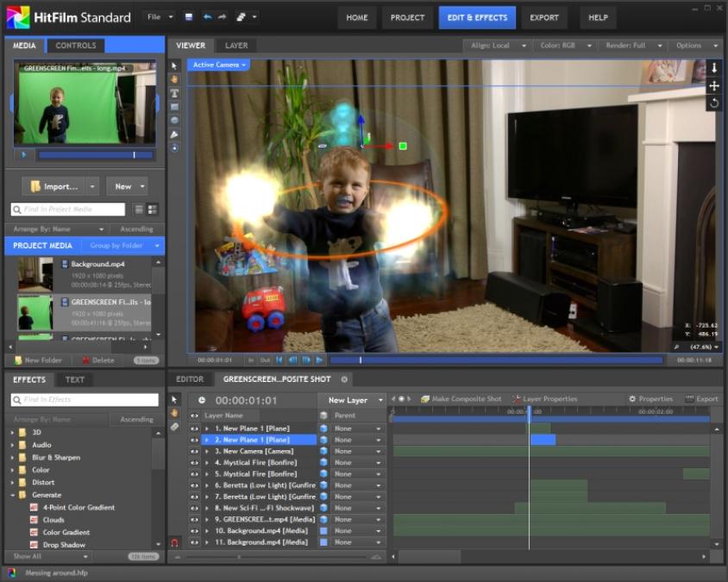728x582 pixels.
Task: Toggle visibility of New Camera layer
Action: (x=194, y=451)
